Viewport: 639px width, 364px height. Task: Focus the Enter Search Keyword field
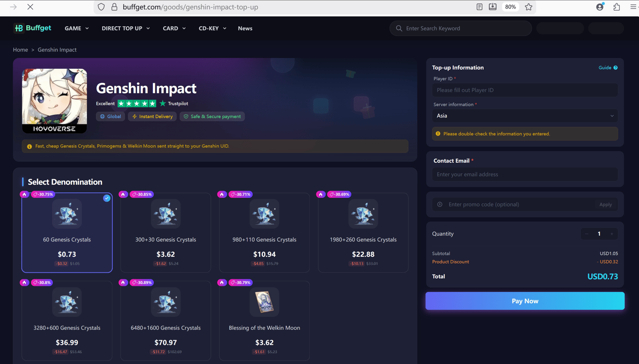pos(461,29)
